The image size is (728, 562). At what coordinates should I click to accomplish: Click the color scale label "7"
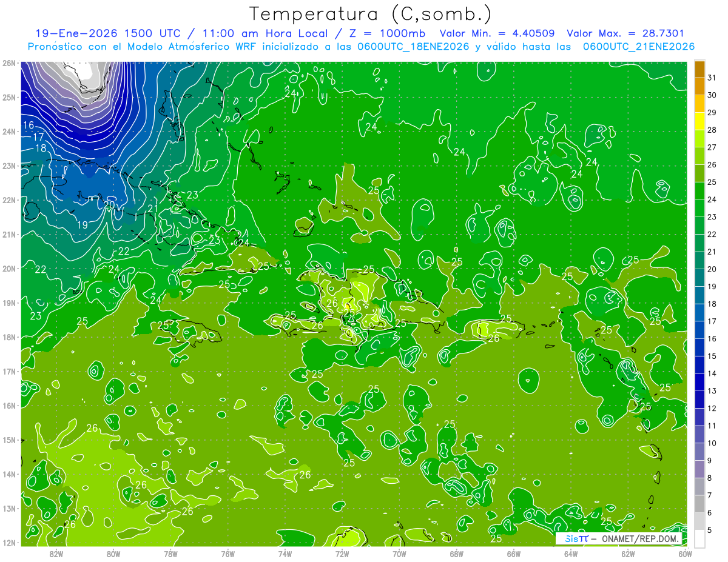(x=710, y=495)
